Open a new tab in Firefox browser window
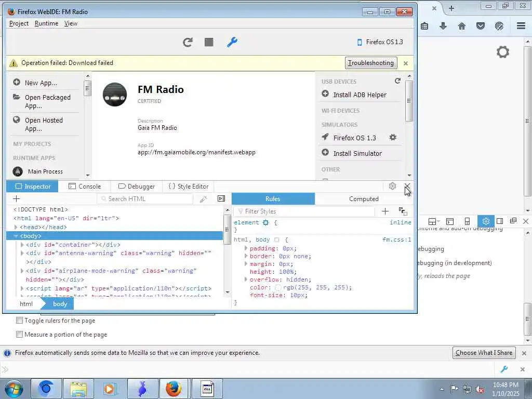Image resolution: width=532 pixels, height=399 pixels. 451,8
